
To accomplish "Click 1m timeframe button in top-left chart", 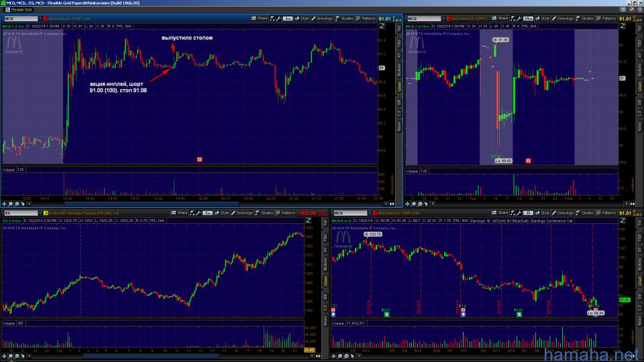I will [288, 19].
